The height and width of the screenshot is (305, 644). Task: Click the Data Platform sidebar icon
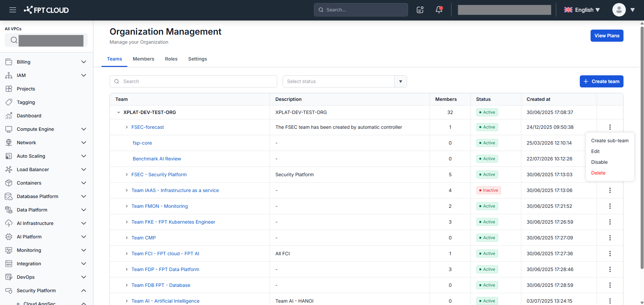(9, 210)
